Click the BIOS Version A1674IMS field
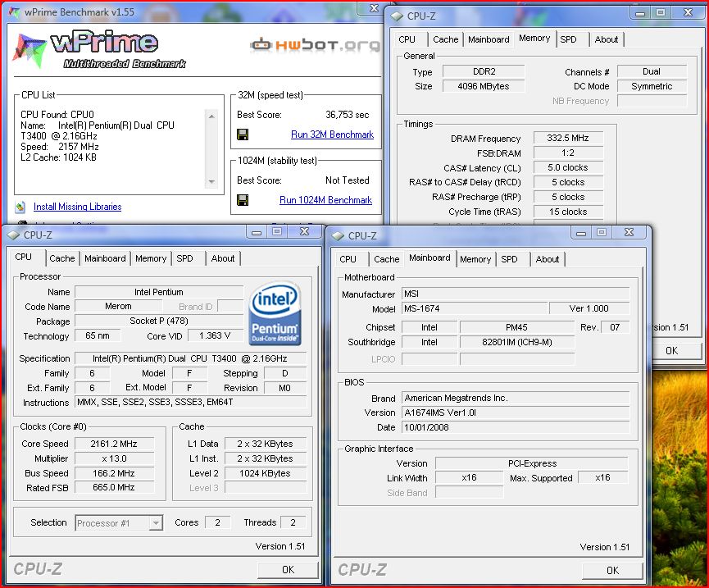This screenshot has height=588, width=709. [x=516, y=413]
